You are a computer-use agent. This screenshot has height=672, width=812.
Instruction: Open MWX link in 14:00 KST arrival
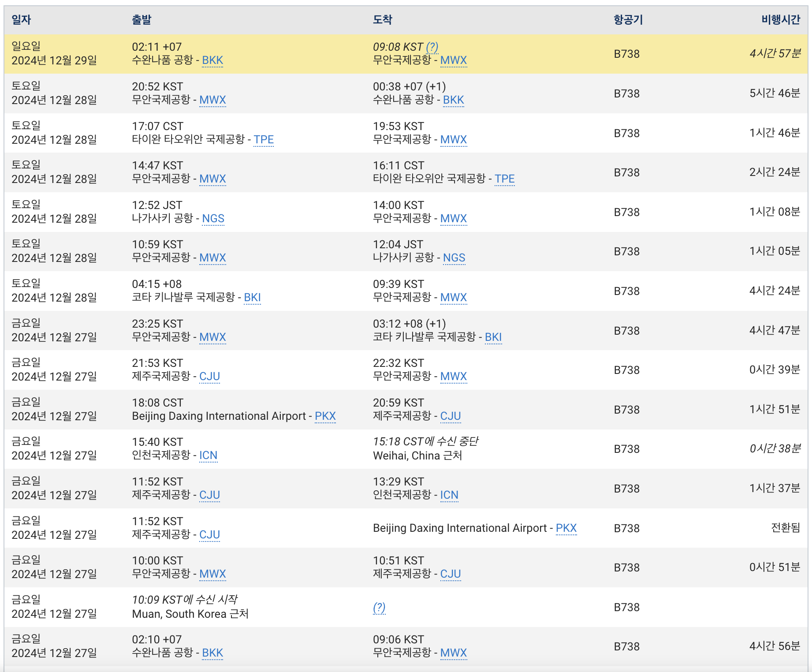coord(454,219)
